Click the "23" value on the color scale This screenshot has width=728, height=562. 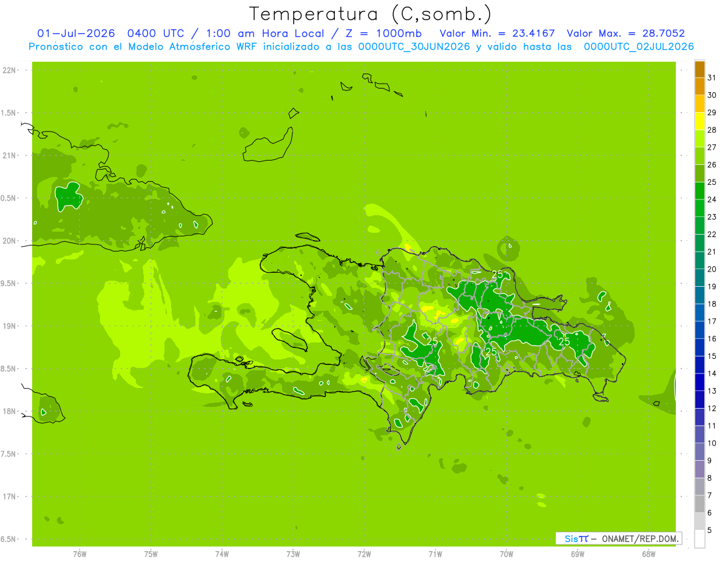click(x=712, y=217)
